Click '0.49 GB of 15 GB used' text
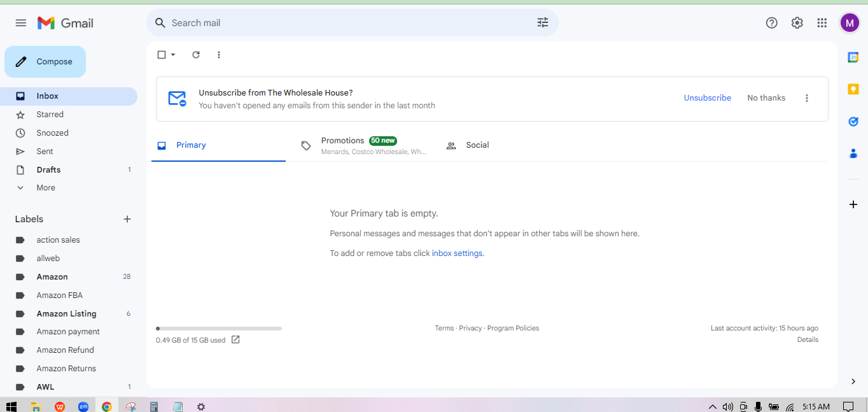This screenshot has width=868, height=412. [x=190, y=340]
